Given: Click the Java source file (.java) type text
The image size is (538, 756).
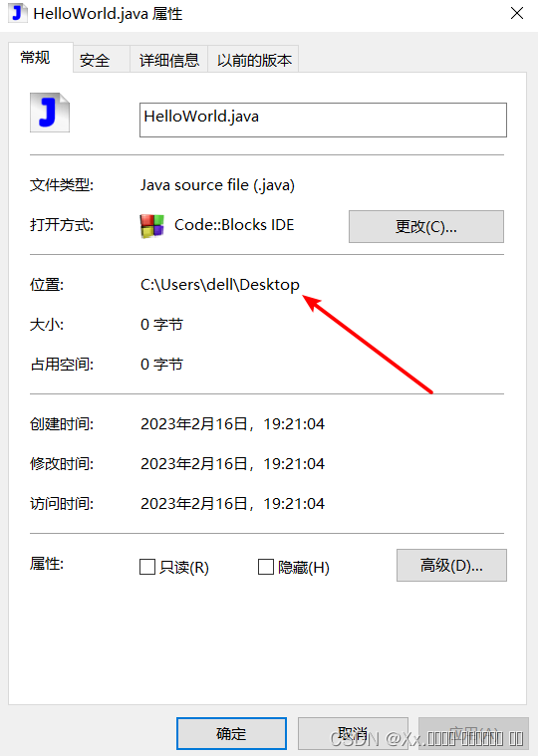Looking at the screenshot, I should pos(217,185).
